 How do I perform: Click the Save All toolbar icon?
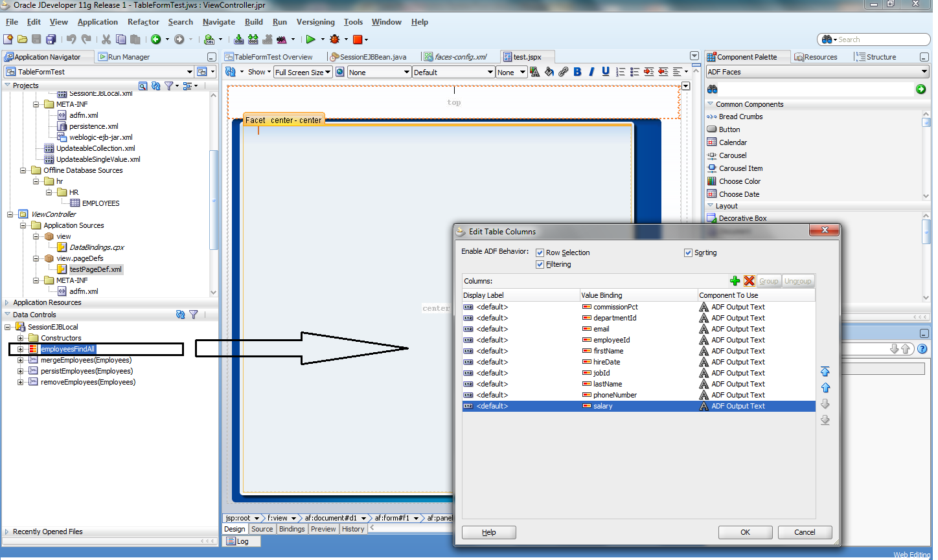[51, 39]
